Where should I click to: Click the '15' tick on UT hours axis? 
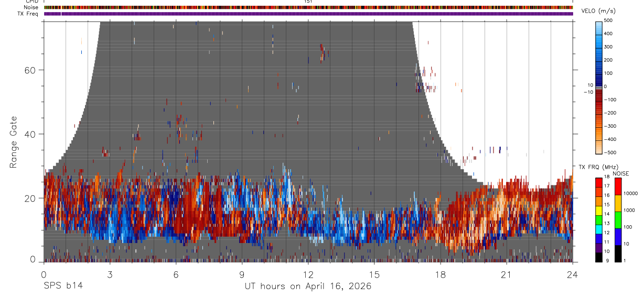[x=374, y=273]
